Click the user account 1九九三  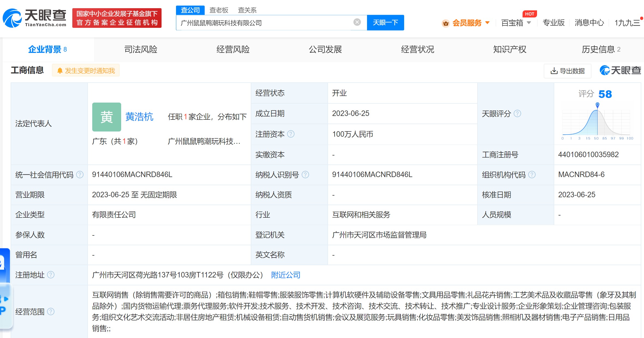[x=627, y=23]
